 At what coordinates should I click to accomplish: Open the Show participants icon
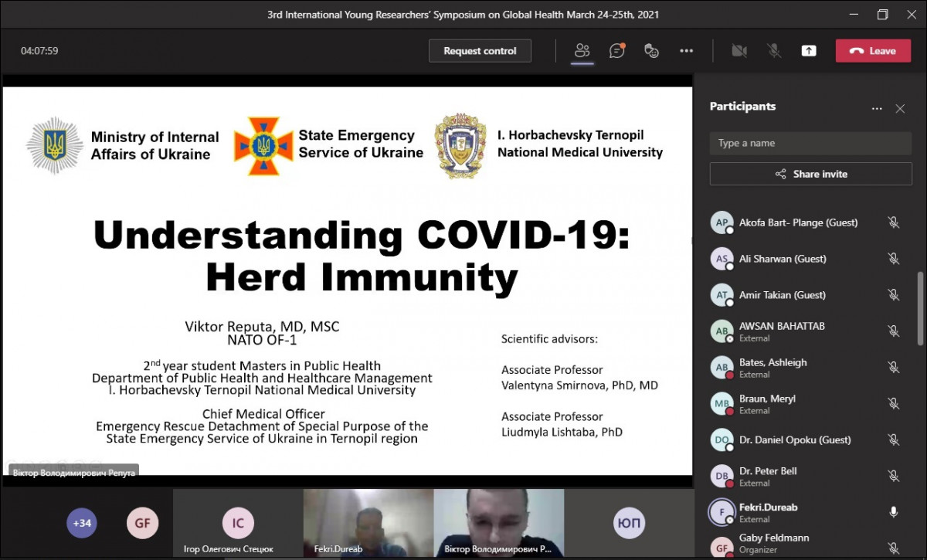point(582,51)
